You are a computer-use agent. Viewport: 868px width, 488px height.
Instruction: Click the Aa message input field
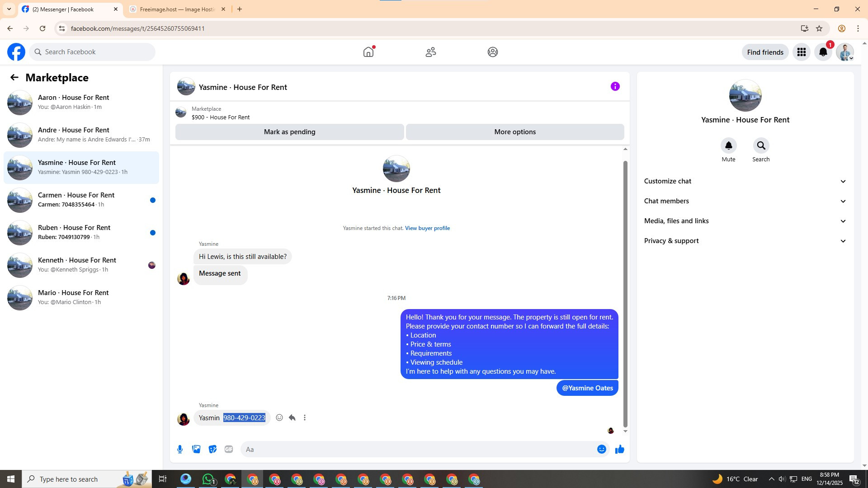[416, 449]
